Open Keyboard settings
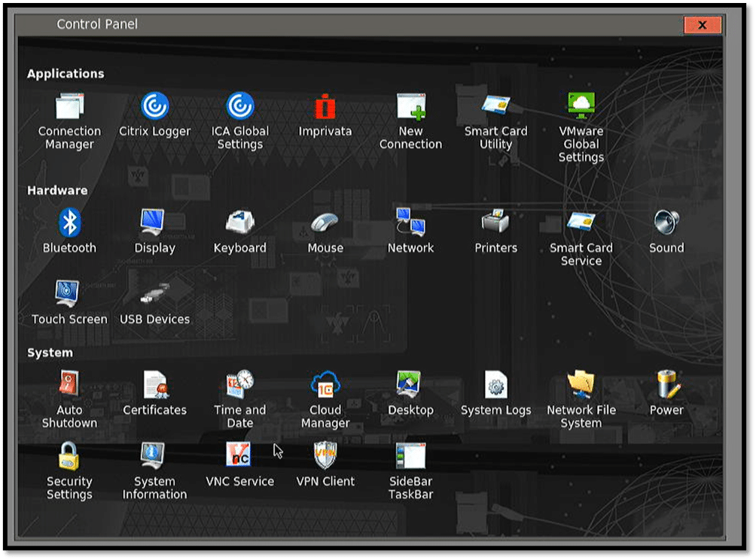 pos(240,231)
